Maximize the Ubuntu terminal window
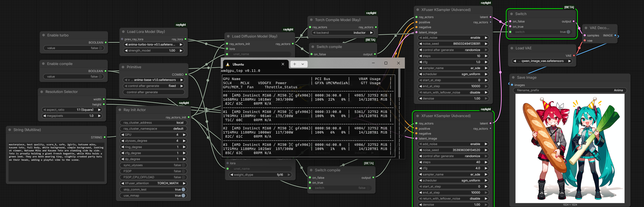644x207 pixels. pyautogui.click(x=386, y=63)
